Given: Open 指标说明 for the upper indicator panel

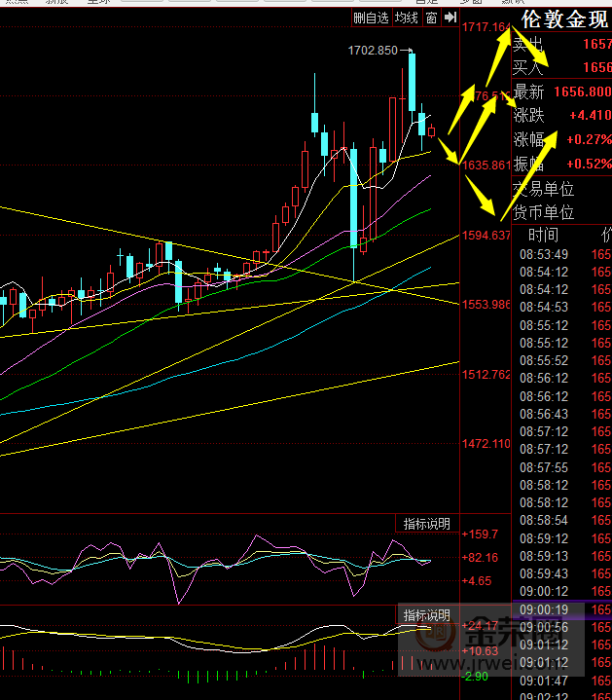Looking at the screenshot, I should [x=427, y=524].
